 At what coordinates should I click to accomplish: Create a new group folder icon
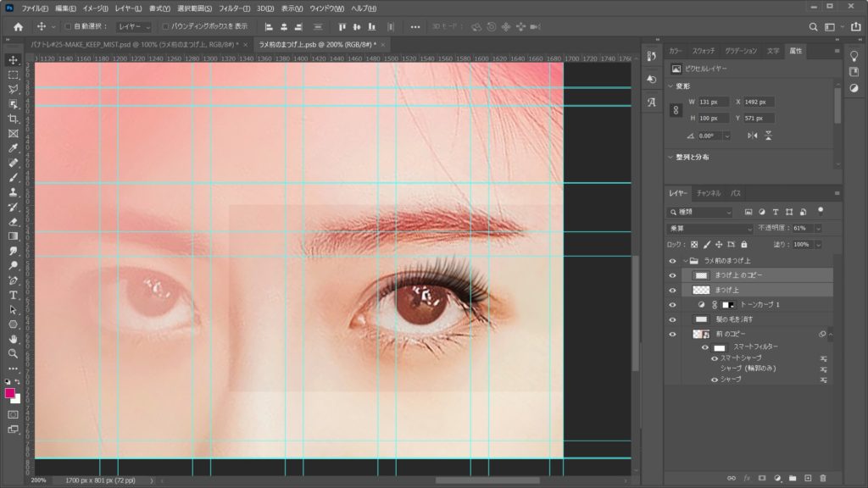click(793, 478)
